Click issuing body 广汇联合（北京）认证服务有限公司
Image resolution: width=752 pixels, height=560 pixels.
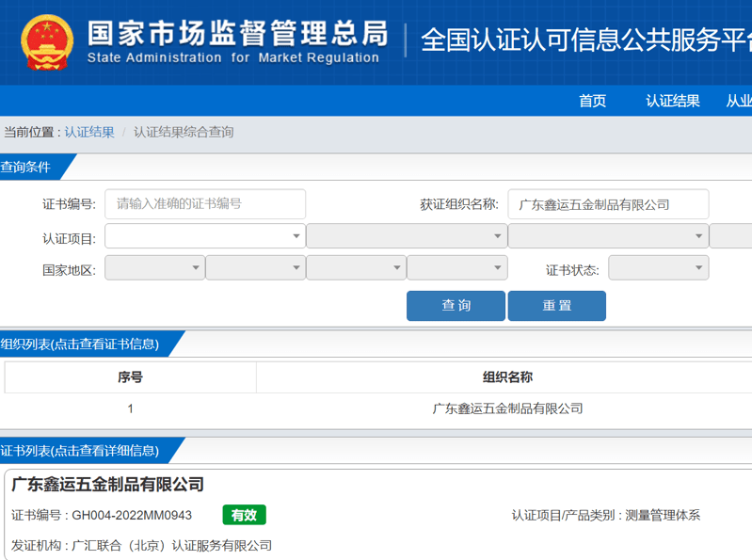[171, 546]
